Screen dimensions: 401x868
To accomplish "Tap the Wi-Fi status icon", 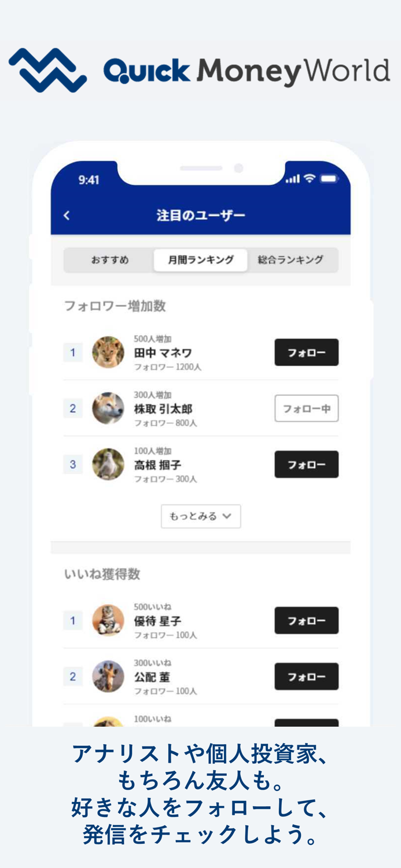I will [x=310, y=179].
